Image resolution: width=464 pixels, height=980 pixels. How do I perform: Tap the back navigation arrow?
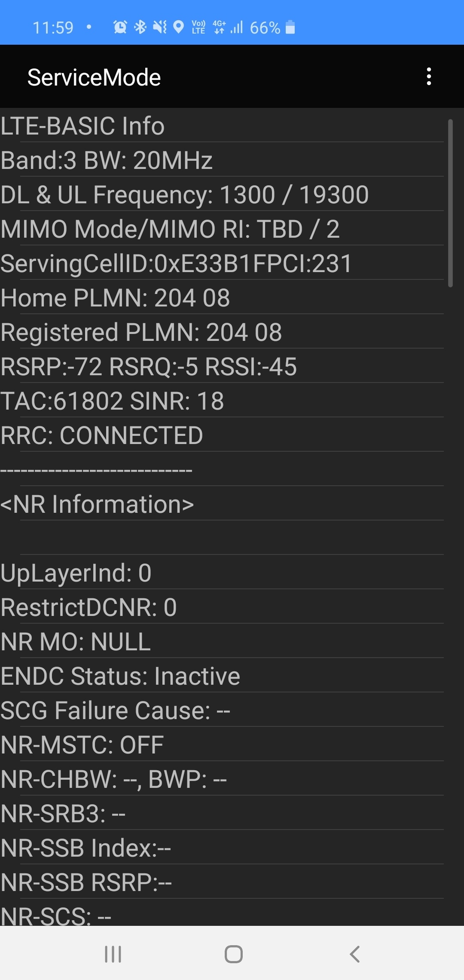(x=354, y=954)
